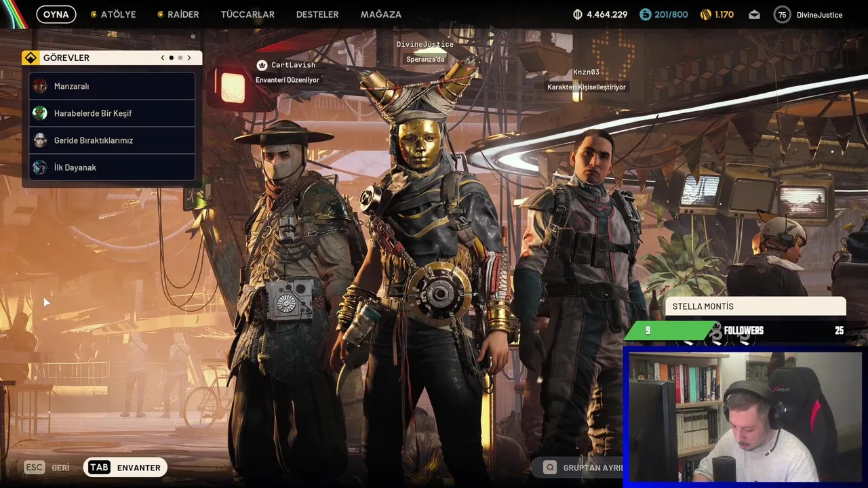Click the streamer webcam overlay
This screenshot has width=868, height=488.
coord(745,416)
